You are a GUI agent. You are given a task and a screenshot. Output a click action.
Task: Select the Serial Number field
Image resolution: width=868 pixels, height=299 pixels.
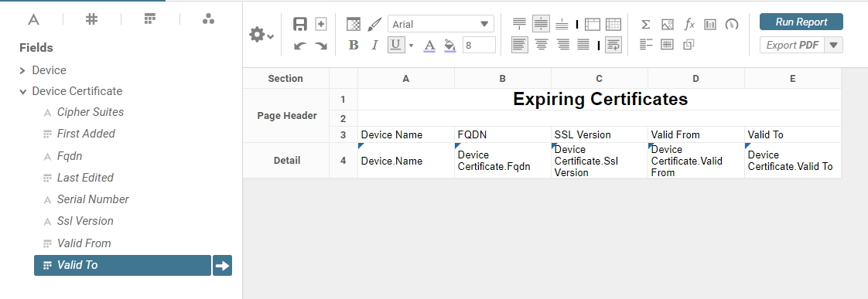(x=93, y=199)
